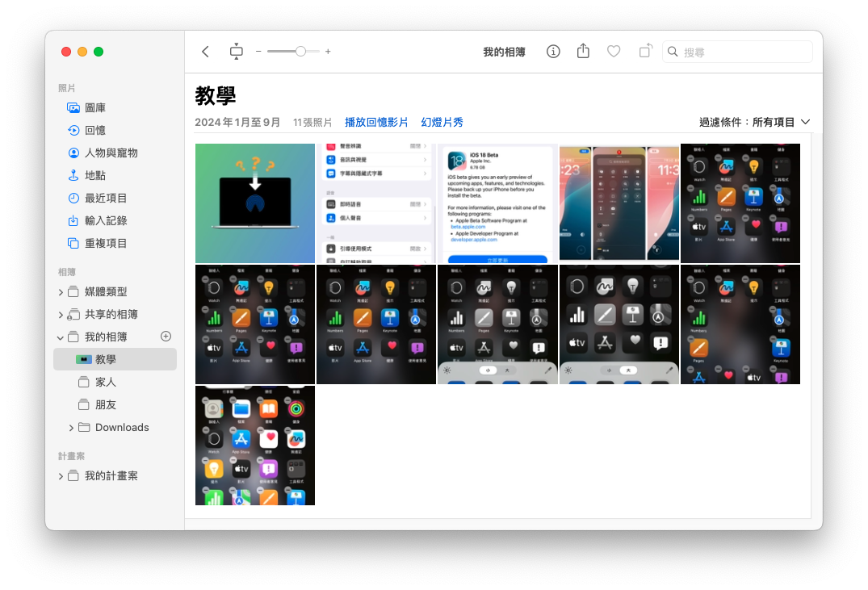Open the Contacts and Files home screen thumbnail

point(255,446)
